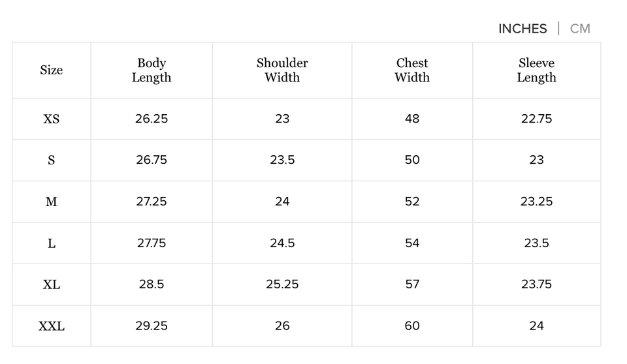Click the XXL body length value 29.25
Viewport: 627px width, 364px height.
152,326
